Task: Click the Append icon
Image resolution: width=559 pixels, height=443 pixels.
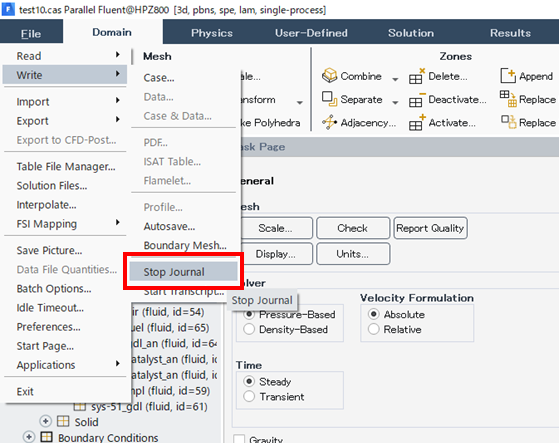Action: pyautogui.click(x=508, y=76)
